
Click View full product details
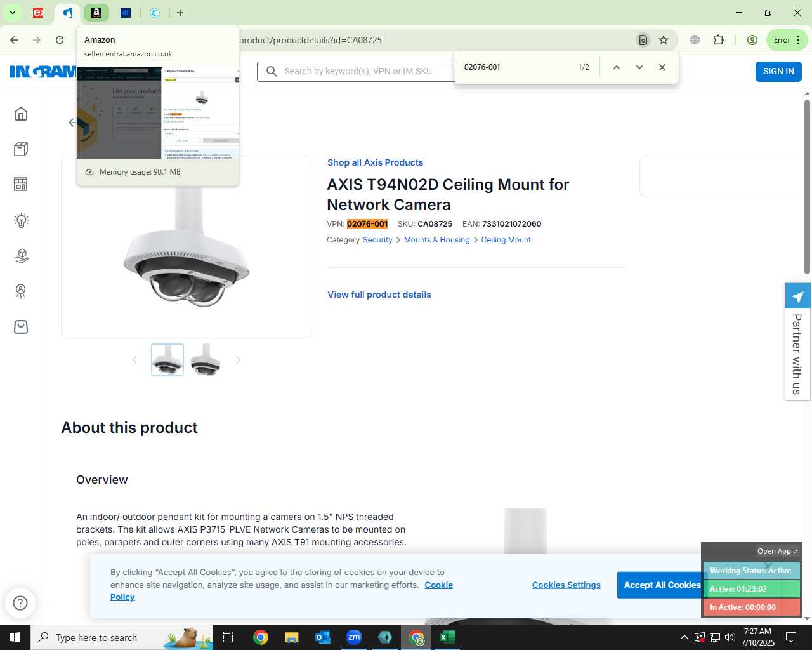pyautogui.click(x=379, y=295)
